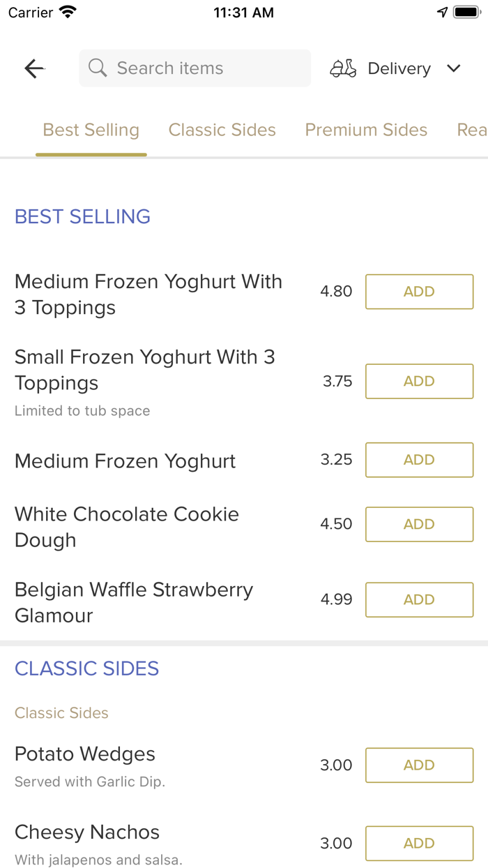The width and height of the screenshot is (488, 868).
Task: Add Medium Frozen Yoghurt With 3 Toppings
Action: click(419, 292)
